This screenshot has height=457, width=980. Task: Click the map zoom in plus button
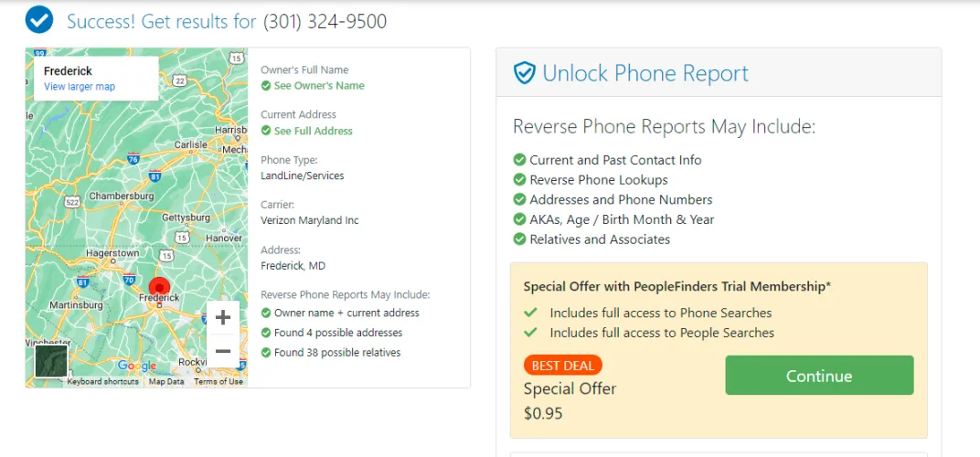click(x=223, y=317)
